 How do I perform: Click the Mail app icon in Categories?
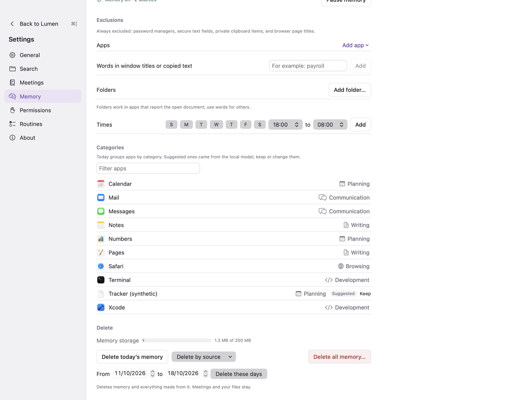[101, 198]
